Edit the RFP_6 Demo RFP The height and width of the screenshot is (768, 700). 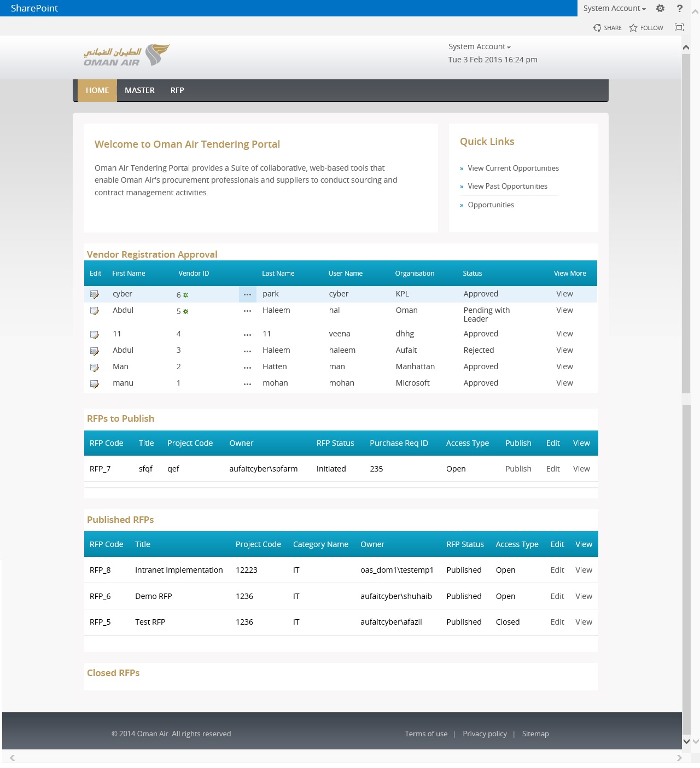pos(557,596)
